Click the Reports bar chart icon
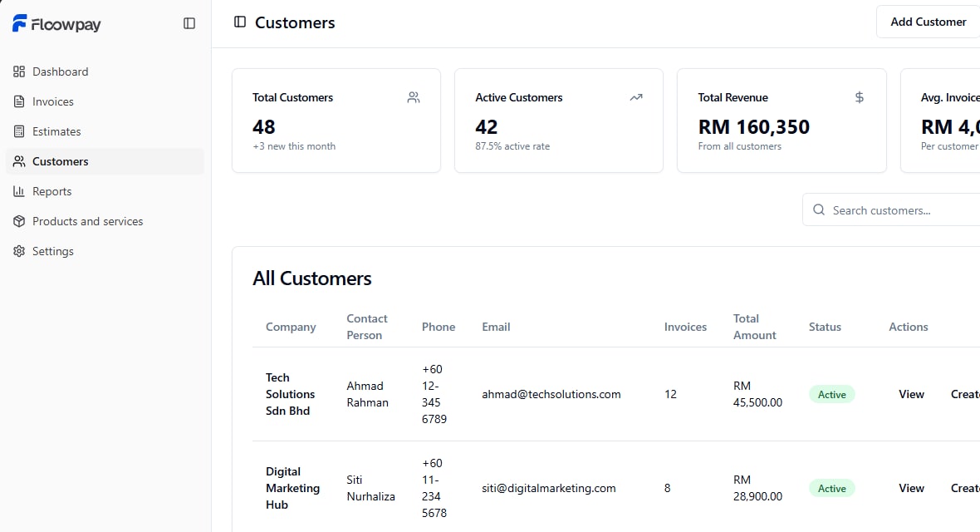This screenshot has width=980, height=532. [x=19, y=191]
